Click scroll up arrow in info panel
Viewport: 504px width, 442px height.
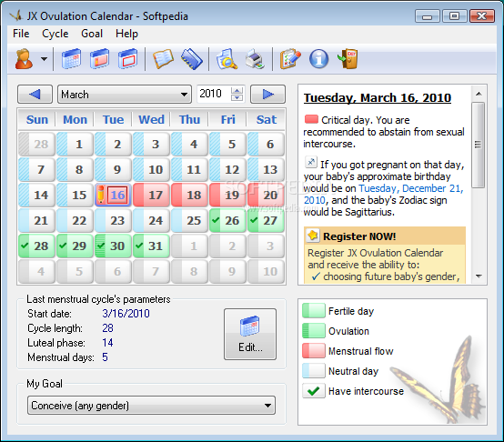pyautogui.click(x=479, y=94)
